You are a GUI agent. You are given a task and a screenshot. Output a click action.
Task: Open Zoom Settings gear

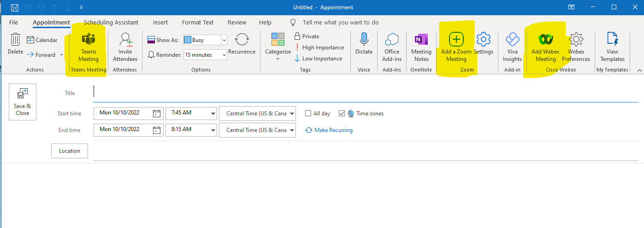click(x=483, y=44)
